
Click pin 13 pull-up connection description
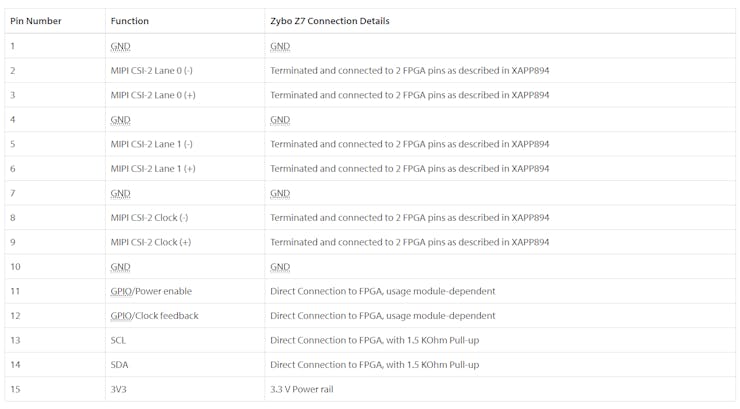pyautogui.click(x=374, y=341)
